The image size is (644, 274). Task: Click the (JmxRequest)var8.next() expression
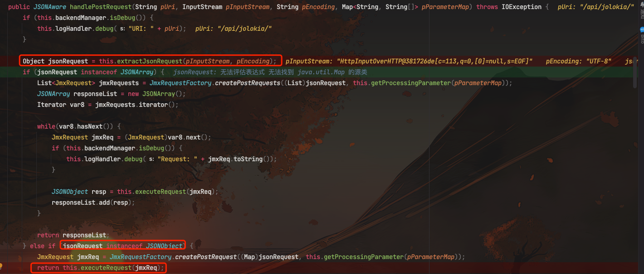(x=167, y=137)
